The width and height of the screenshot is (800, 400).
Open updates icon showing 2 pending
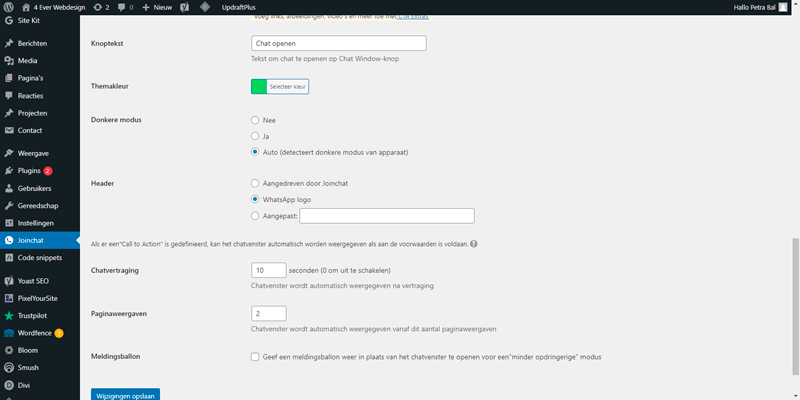click(100, 7)
